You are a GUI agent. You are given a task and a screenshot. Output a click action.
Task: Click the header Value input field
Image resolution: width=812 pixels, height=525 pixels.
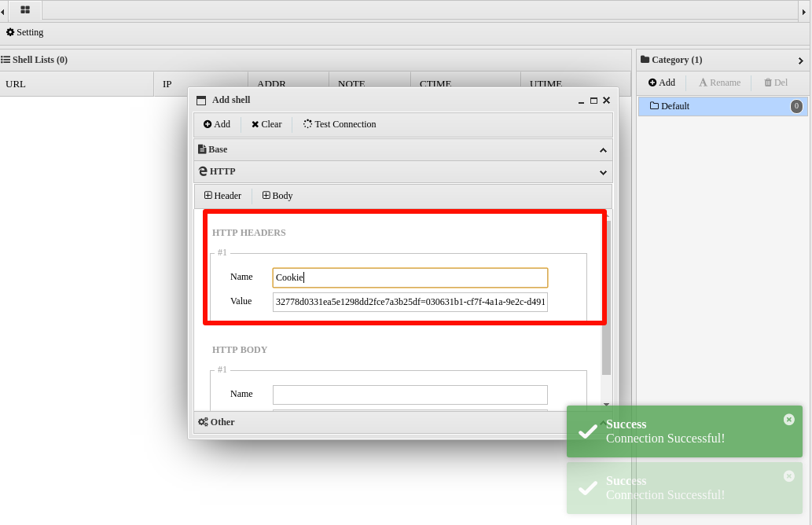410,302
